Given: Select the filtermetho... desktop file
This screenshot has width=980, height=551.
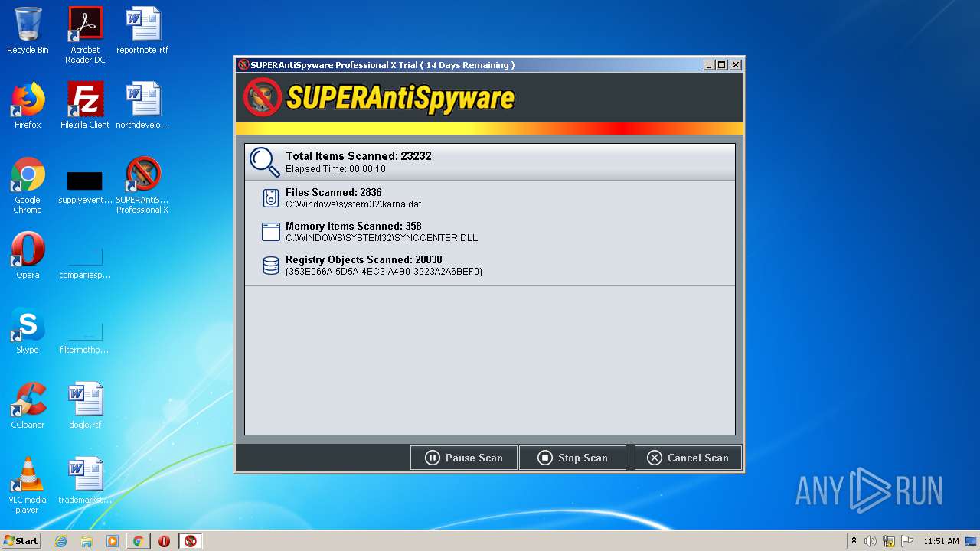Looking at the screenshot, I should pyautogui.click(x=85, y=337).
